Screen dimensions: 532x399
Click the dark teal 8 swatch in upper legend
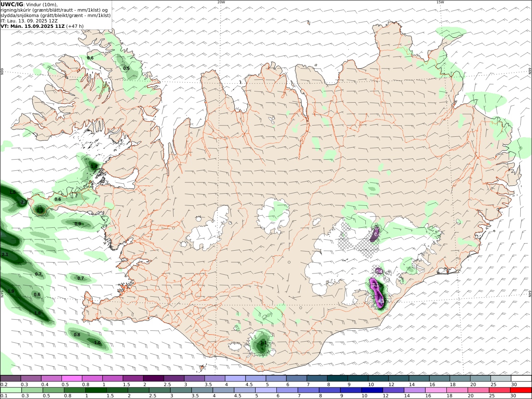(337, 378)
